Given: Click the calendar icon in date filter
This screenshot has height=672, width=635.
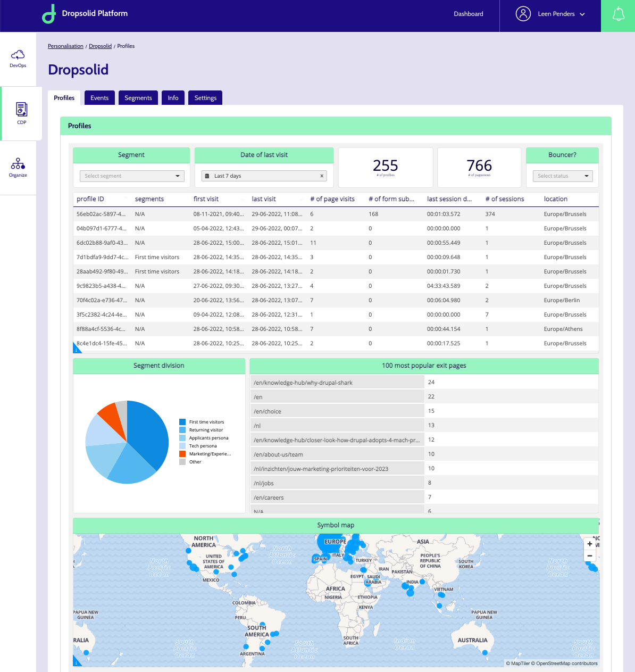Looking at the screenshot, I should 207,176.
